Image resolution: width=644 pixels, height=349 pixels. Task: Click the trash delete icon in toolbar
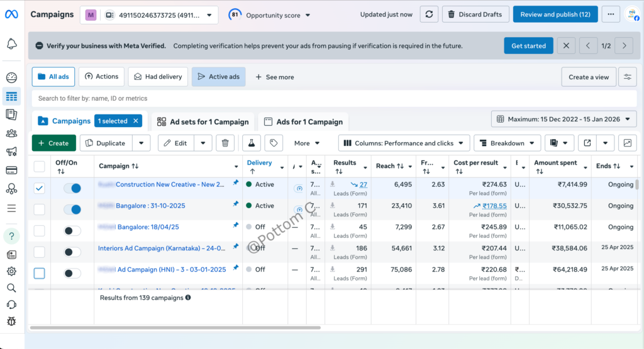click(226, 143)
